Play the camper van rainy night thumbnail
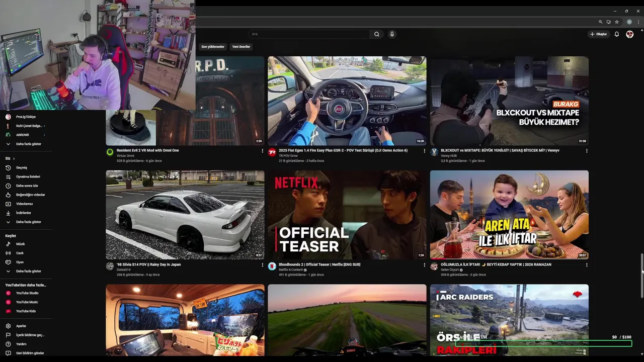 pos(185,320)
